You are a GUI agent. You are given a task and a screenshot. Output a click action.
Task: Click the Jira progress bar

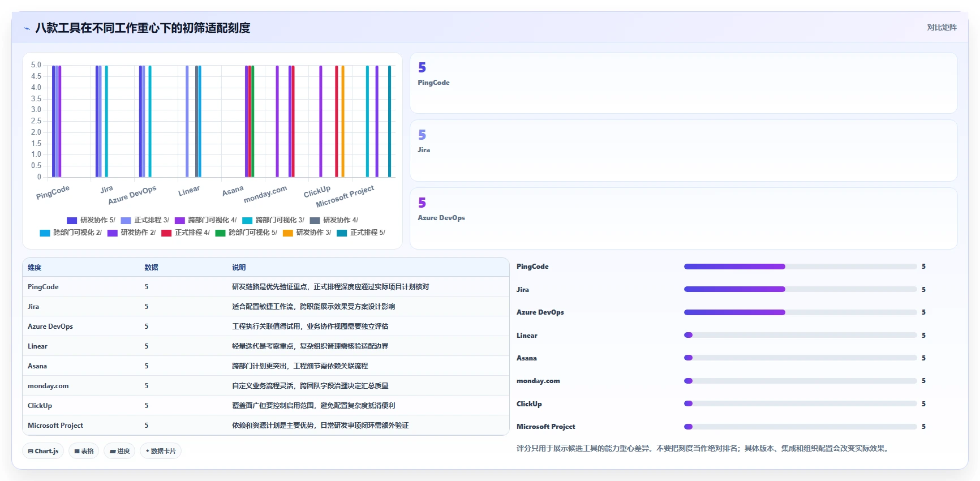pyautogui.click(x=800, y=289)
